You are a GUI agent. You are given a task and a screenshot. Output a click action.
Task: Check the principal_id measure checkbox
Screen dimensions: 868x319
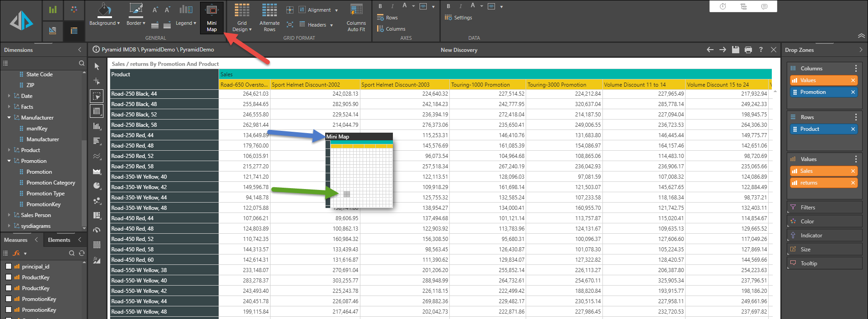(9, 267)
